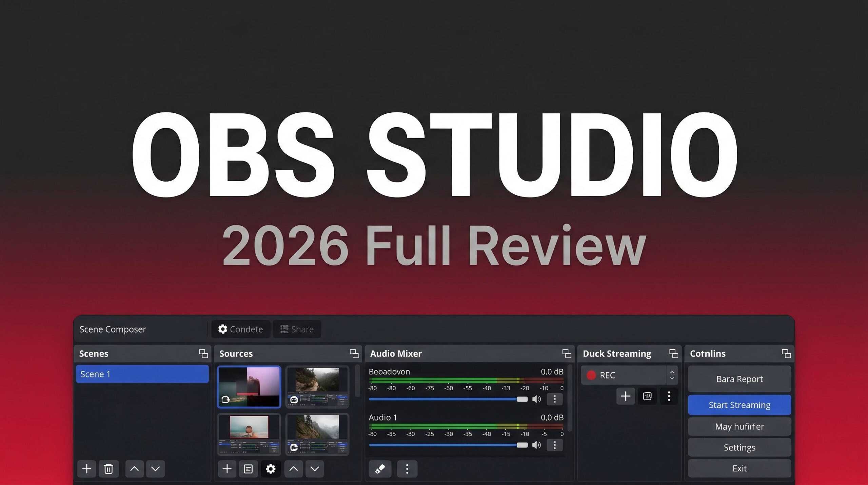The height and width of the screenshot is (485, 868).
Task: Expand the REC selector arrows
Action: [672, 375]
